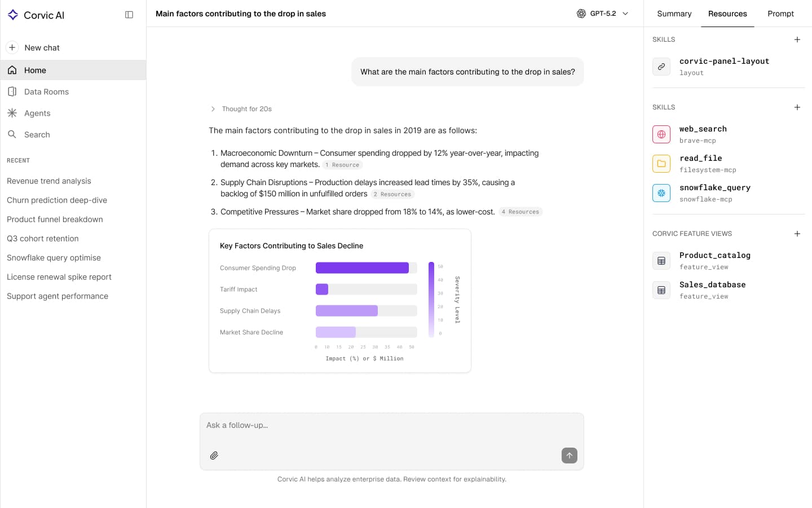Click the web_search brave-mcp skill icon

[x=661, y=134]
